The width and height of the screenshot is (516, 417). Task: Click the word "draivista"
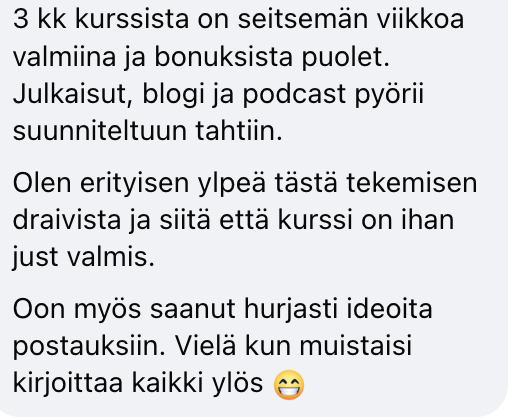point(67,220)
